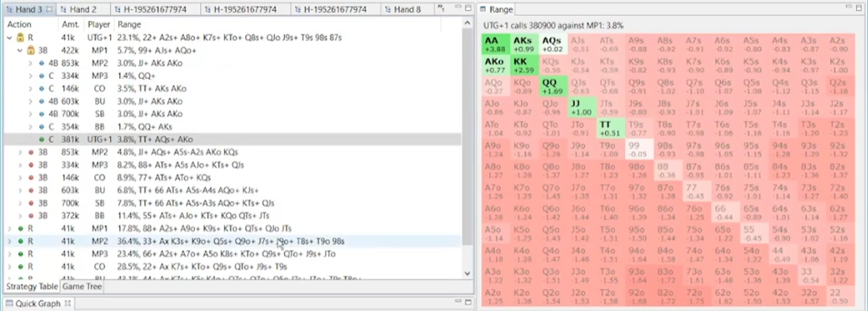Expand the C 146k CO node
Image resolution: width=868 pixels, height=311 pixels.
coord(30,88)
